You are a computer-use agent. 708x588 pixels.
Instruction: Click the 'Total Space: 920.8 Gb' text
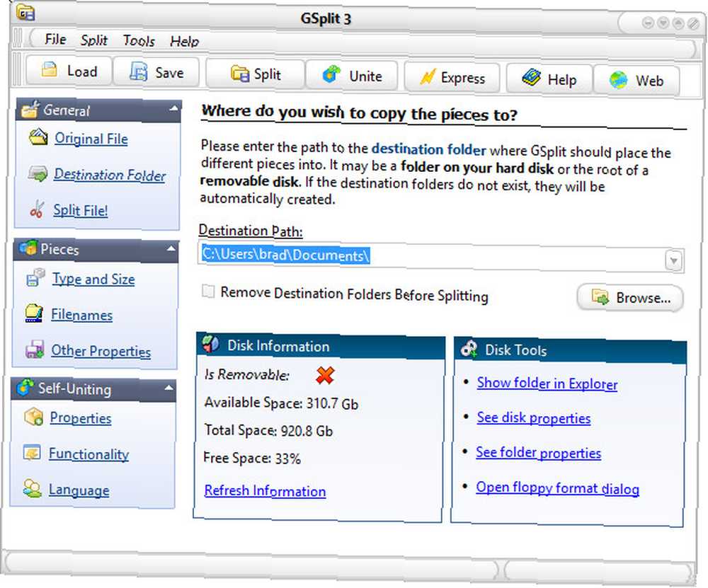pyautogui.click(x=268, y=430)
